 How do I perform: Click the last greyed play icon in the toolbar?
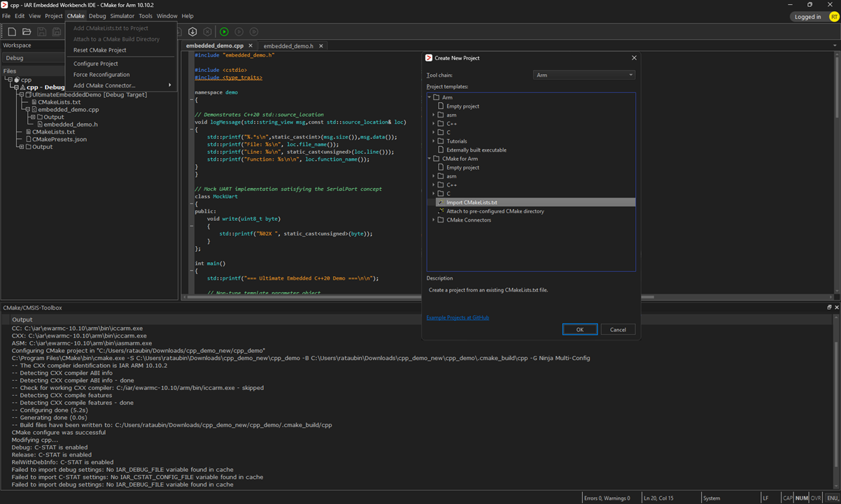pyautogui.click(x=254, y=31)
